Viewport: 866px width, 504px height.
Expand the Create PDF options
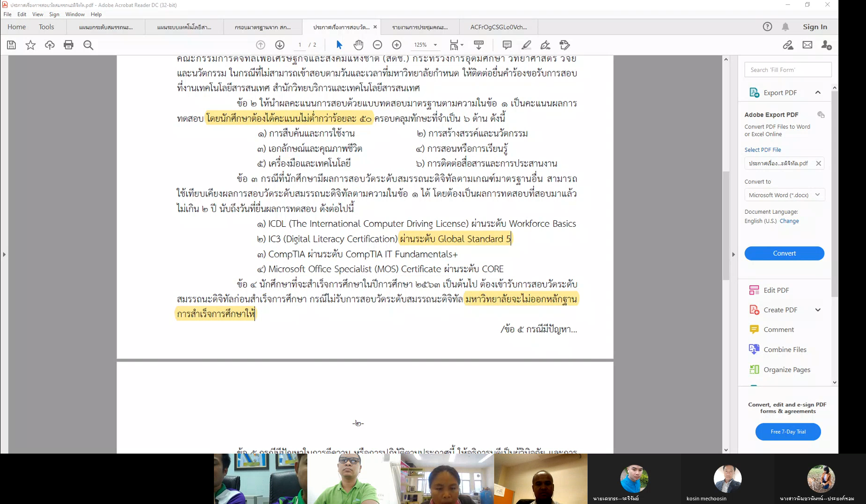[x=818, y=310]
